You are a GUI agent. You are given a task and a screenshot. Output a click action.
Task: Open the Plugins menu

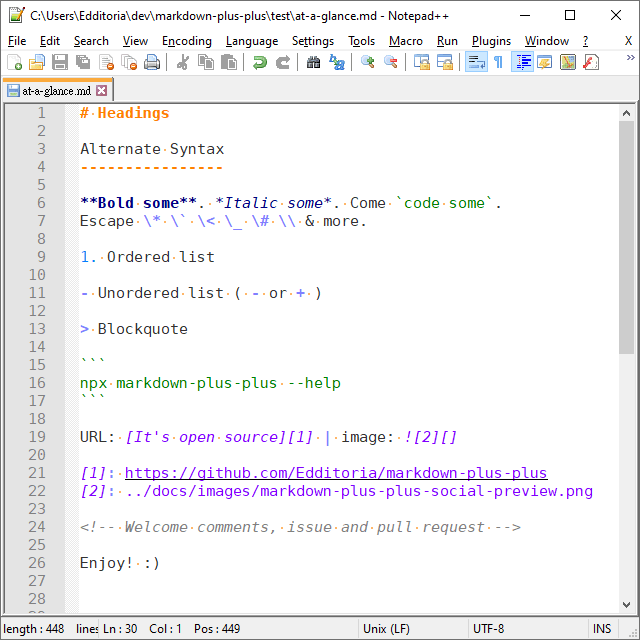pos(491,41)
